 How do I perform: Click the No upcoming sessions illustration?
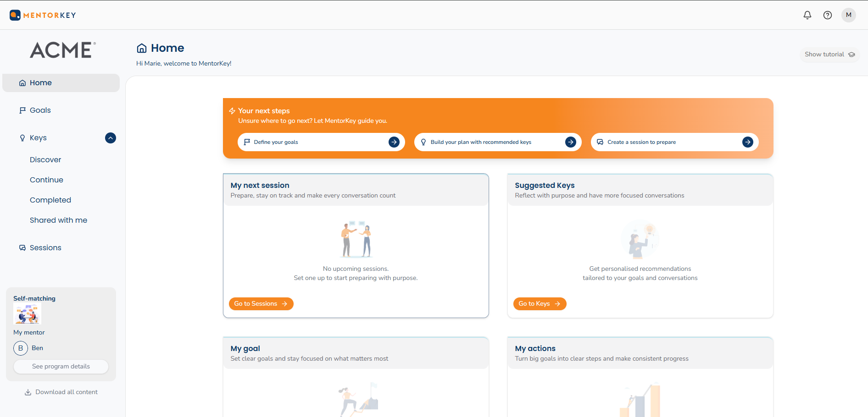click(356, 239)
